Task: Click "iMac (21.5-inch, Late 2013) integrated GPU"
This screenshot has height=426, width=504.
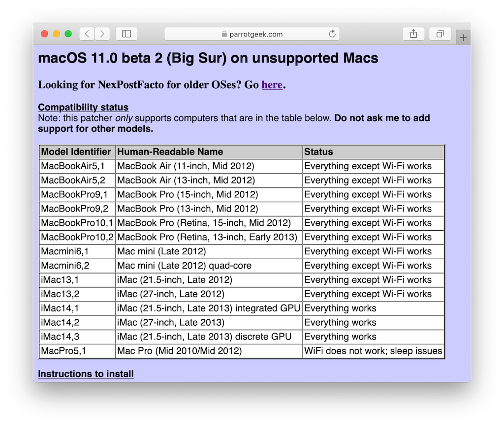Action: [209, 308]
